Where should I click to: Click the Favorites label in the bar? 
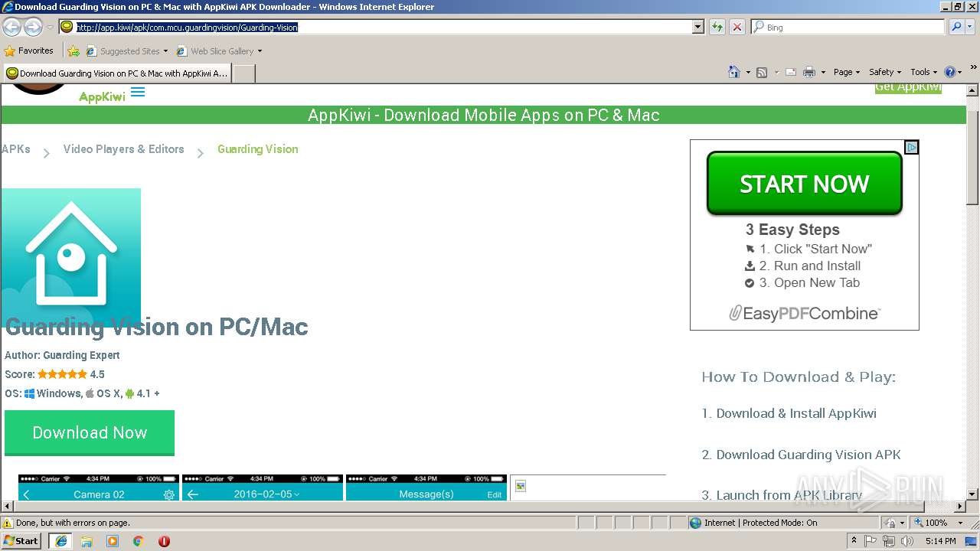[x=35, y=51]
